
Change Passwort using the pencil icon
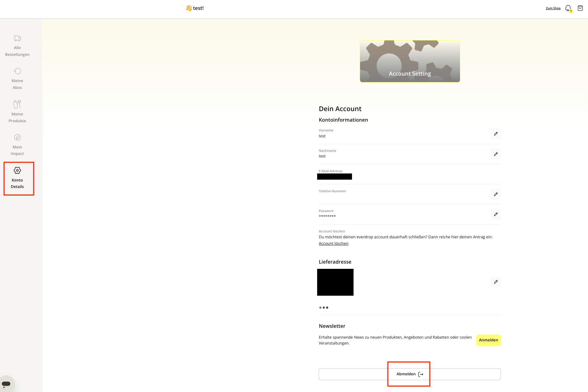click(x=495, y=214)
